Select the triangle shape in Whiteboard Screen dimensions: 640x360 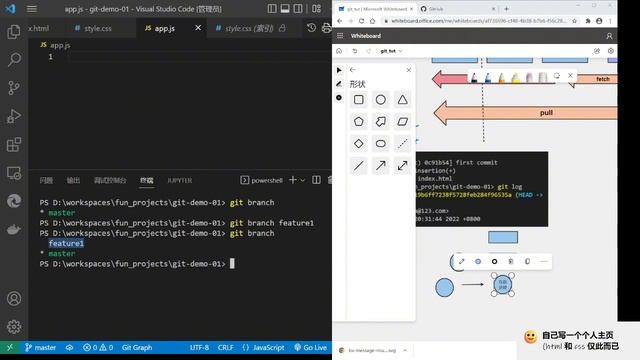click(403, 100)
